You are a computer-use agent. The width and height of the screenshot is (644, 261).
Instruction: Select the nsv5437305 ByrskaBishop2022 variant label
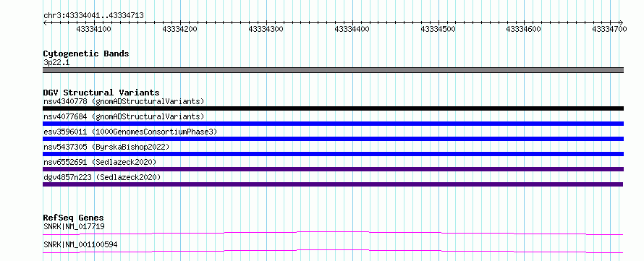tap(106, 147)
